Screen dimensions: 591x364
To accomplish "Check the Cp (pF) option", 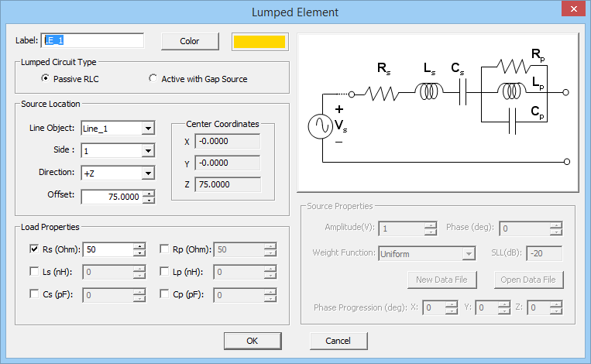I will (164, 294).
